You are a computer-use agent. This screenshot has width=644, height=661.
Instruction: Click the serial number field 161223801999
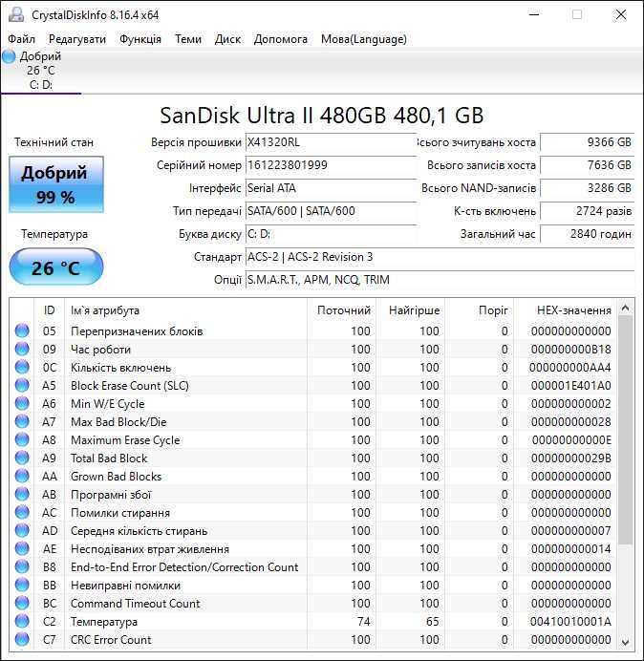point(331,165)
